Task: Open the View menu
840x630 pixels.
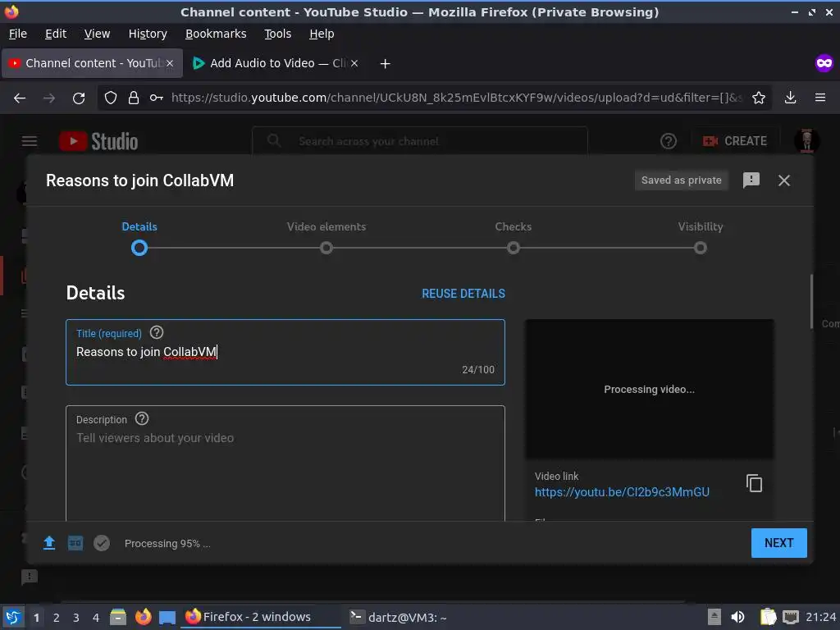Action: pos(97,34)
